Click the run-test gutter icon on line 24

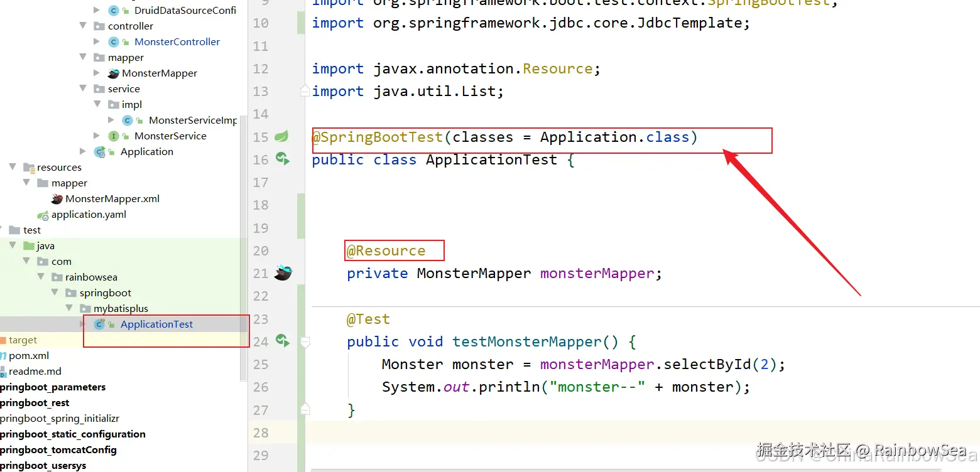click(x=283, y=341)
